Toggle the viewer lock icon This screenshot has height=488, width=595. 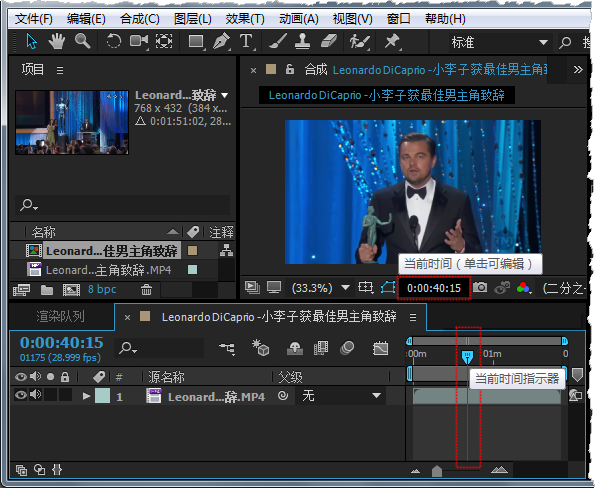pos(290,69)
